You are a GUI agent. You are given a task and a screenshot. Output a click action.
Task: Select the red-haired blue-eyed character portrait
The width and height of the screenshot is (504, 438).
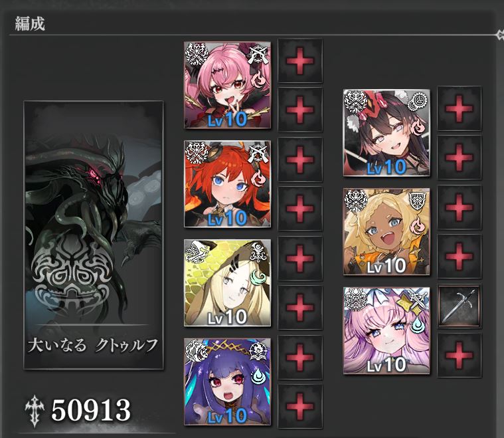pyautogui.click(x=227, y=183)
